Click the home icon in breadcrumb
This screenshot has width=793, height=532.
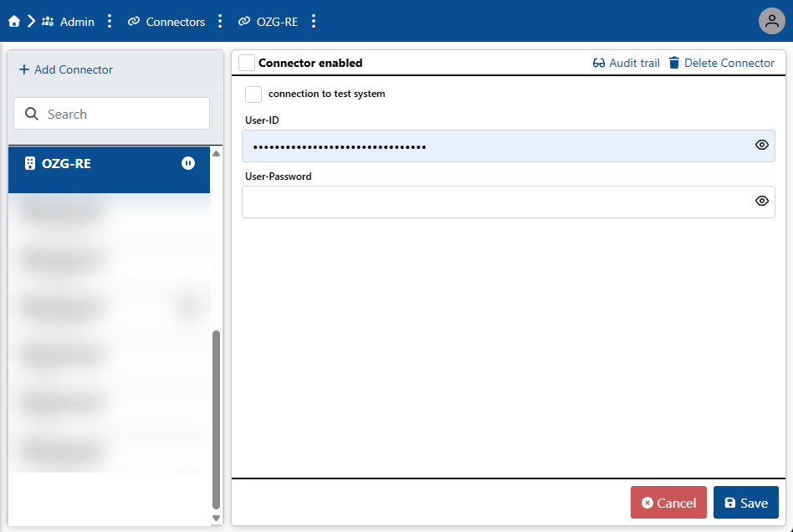click(14, 22)
